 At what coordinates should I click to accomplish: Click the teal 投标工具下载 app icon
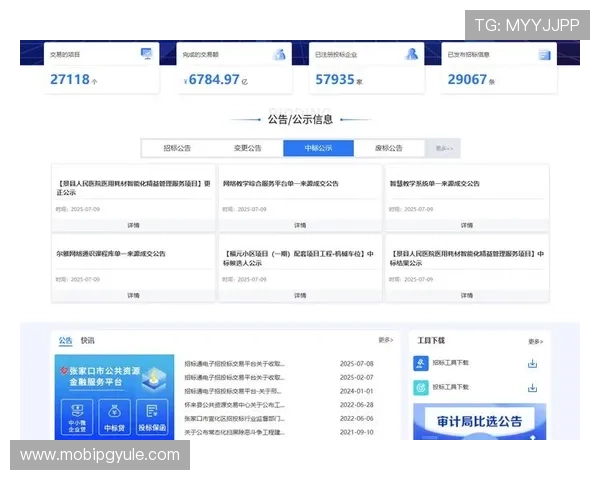tap(421, 388)
